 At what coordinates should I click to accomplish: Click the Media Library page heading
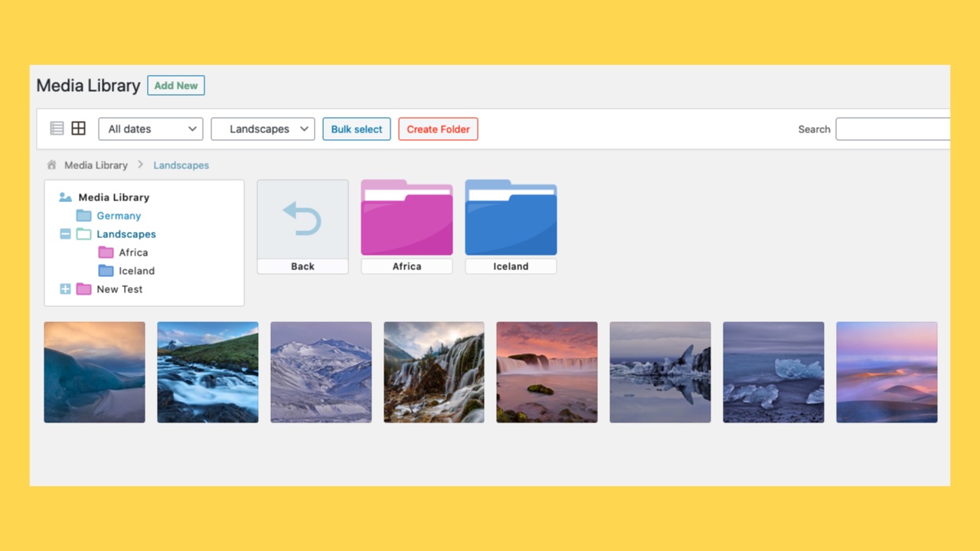88,86
